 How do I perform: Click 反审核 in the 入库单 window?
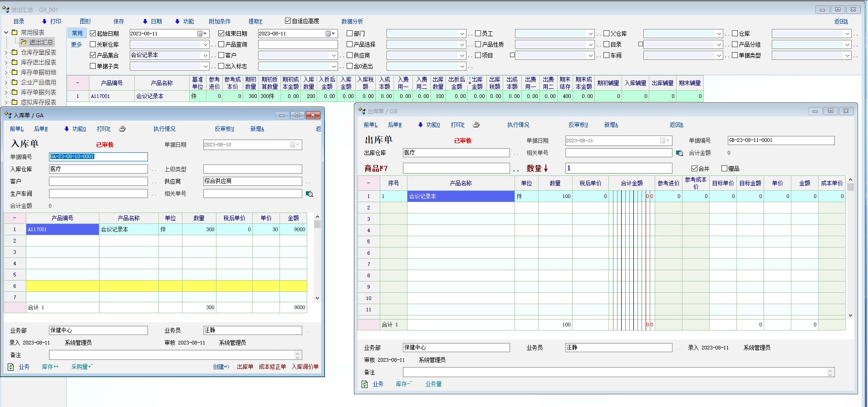(224, 129)
